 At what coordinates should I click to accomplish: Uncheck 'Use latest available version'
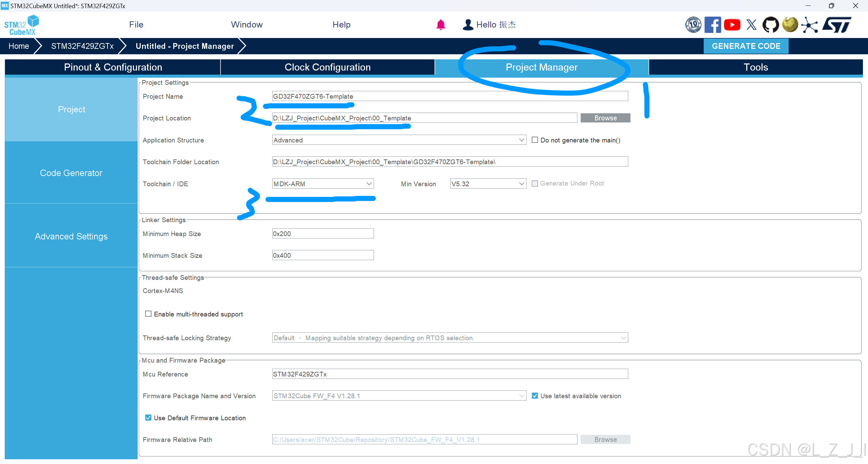(535, 396)
